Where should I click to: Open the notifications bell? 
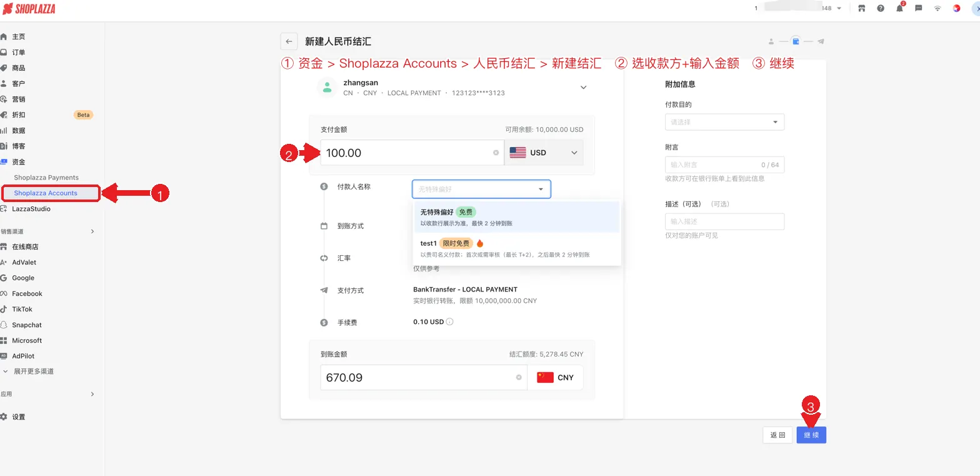(x=900, y=8)
